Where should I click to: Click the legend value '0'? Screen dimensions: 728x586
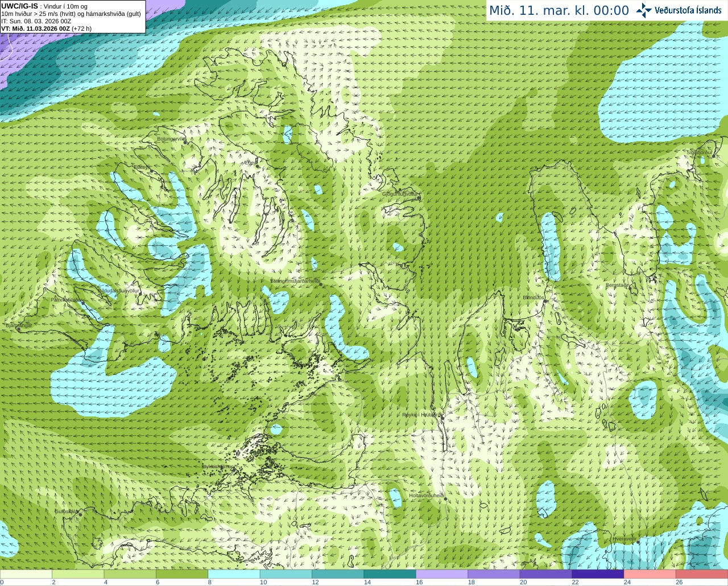coord(2,582)
